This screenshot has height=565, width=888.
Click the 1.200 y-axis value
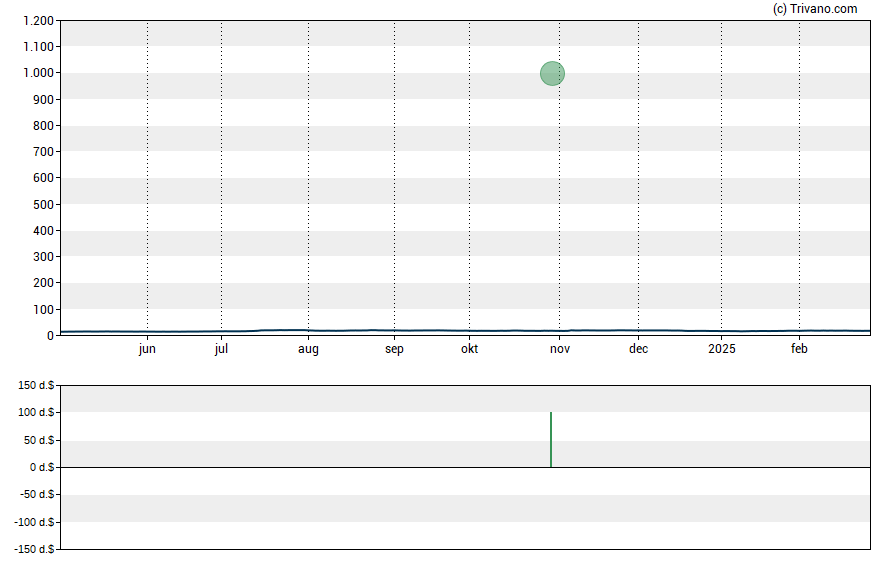[x=38, y=21]
